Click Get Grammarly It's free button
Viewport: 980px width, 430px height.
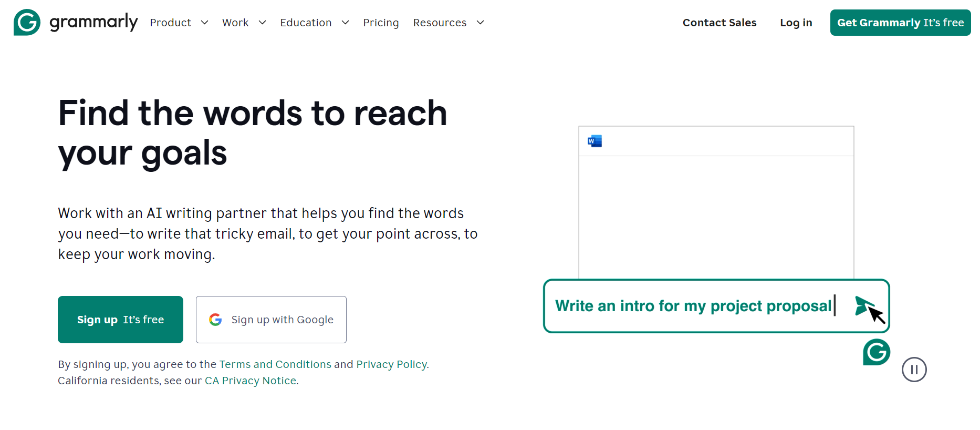tap(900, 23)
